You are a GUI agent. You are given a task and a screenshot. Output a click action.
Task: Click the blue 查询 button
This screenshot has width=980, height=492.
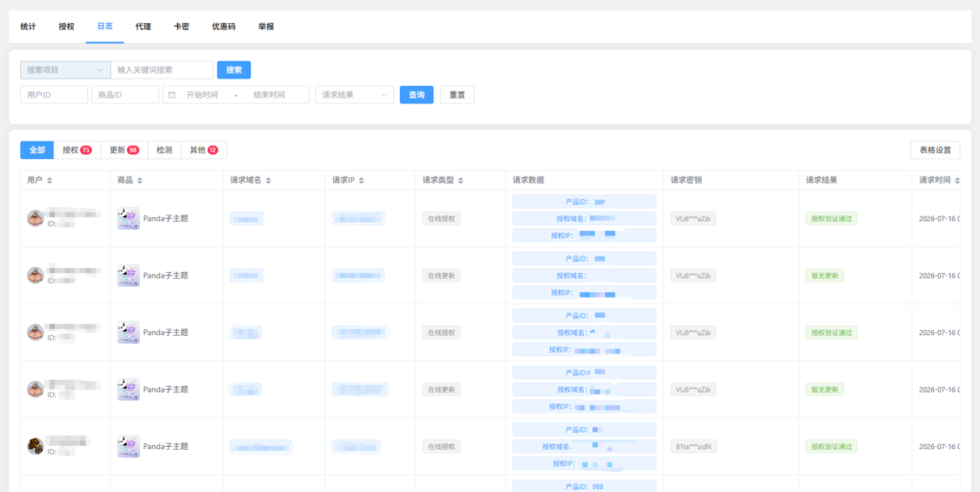(416, 95)
